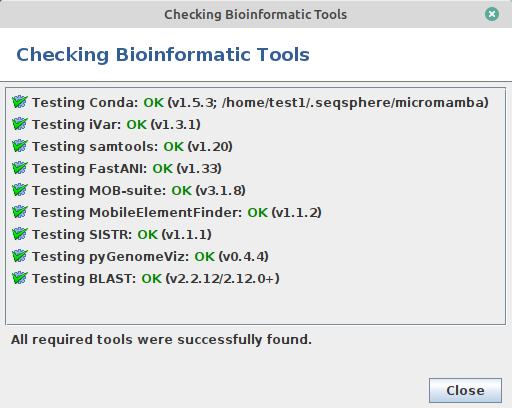
Task: Click the Conda check status icon
Action: click(x=19, y=102)
